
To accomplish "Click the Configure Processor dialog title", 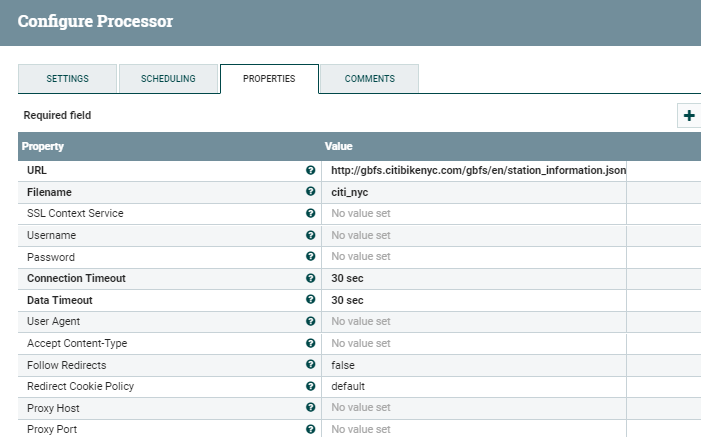I will click(x=95, y=21).
